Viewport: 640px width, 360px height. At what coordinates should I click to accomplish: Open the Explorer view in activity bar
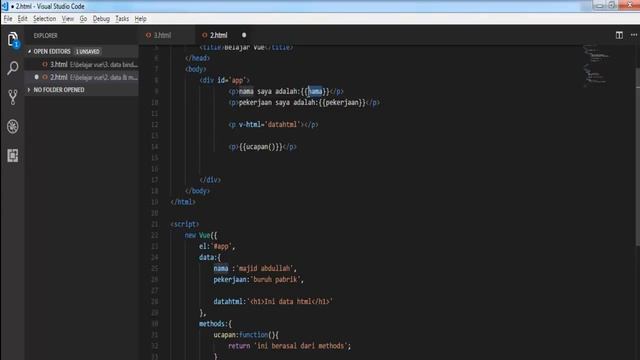(13, 40)
